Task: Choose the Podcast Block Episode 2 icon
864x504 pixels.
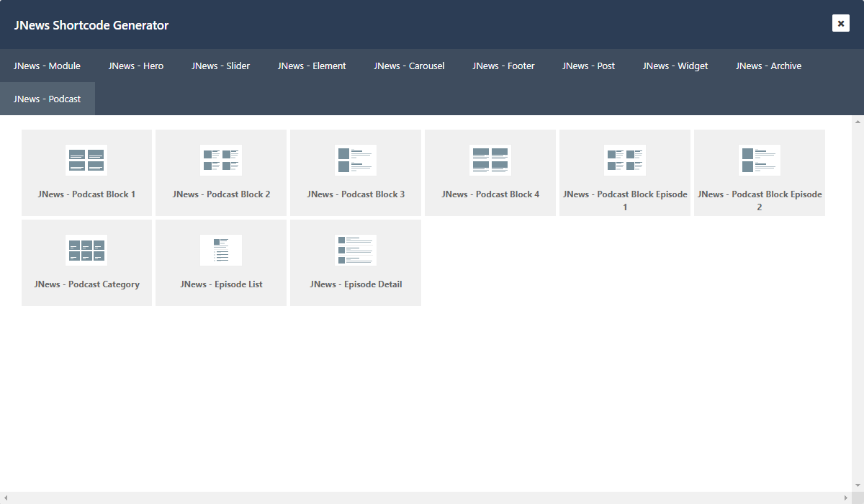Action: [760, 160]
